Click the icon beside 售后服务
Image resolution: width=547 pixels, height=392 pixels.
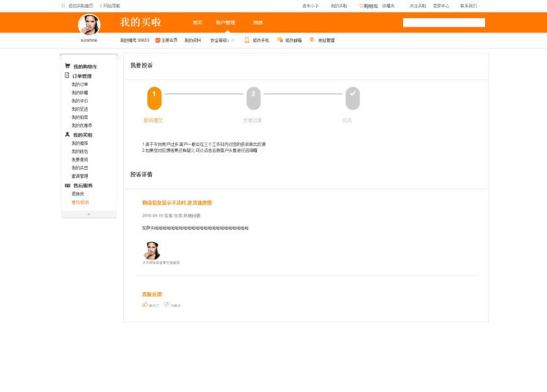[68, 186]
